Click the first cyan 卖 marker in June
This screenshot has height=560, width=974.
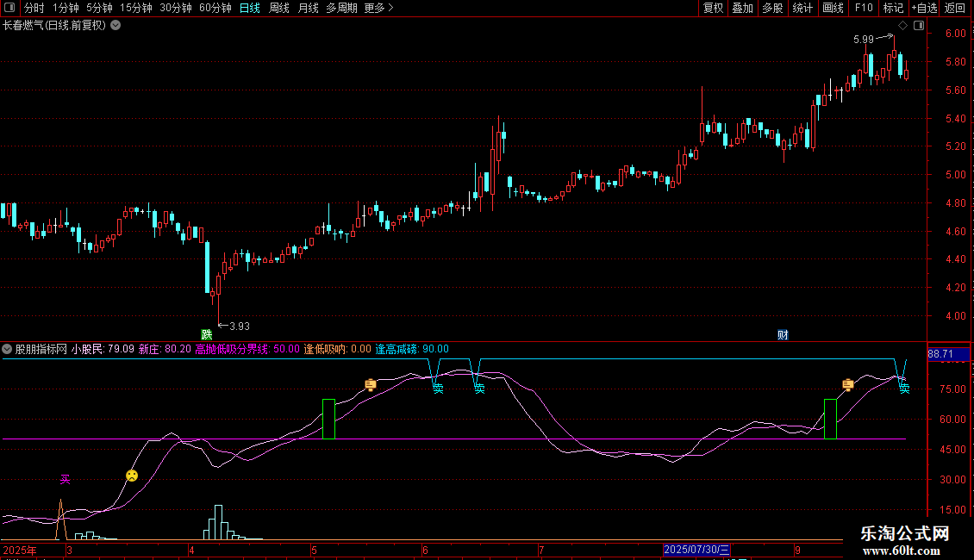tap(439, 389)
